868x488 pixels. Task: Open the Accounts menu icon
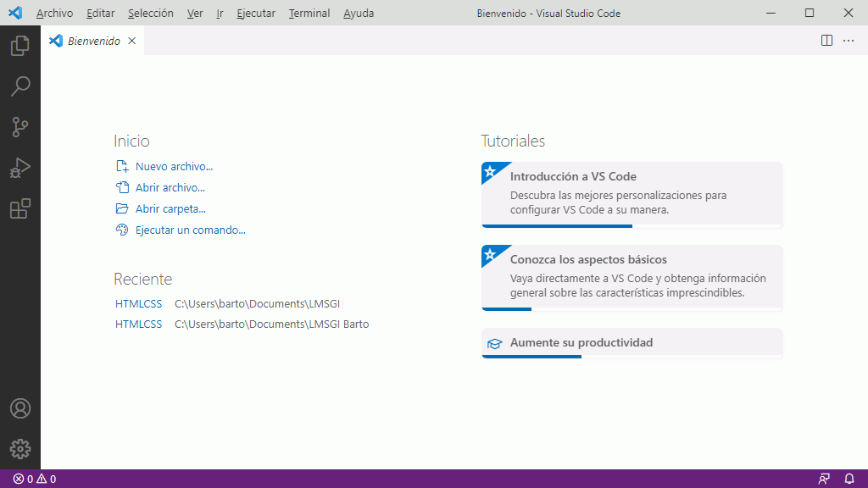(20, 408)
